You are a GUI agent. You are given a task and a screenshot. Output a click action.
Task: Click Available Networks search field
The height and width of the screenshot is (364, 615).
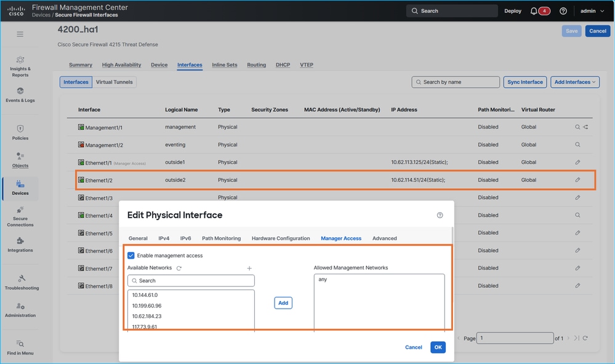click(191, 280)
